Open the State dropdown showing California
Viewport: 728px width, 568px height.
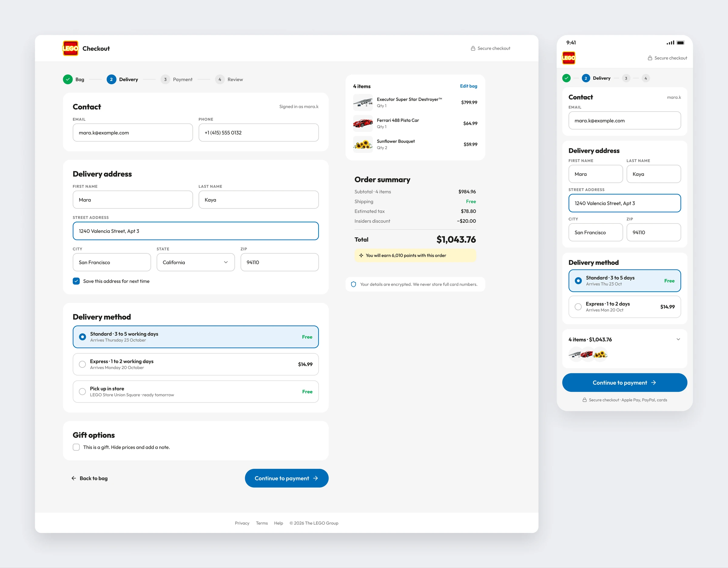coord(196,262)
